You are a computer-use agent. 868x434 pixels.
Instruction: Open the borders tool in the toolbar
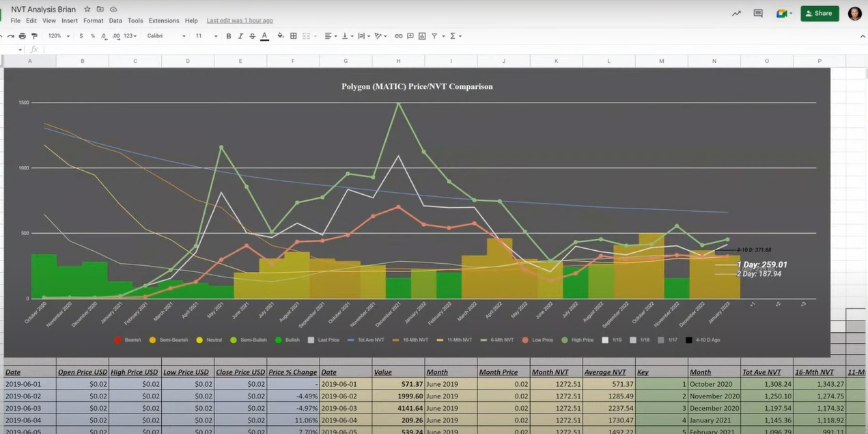(294, 36)
